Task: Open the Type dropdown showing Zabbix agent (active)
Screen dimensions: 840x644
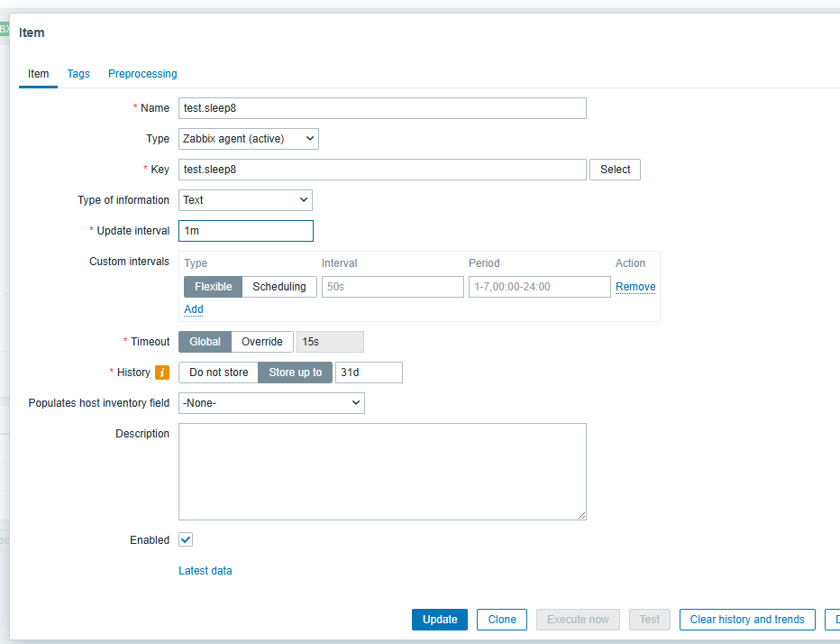Action: pos(249,139)
